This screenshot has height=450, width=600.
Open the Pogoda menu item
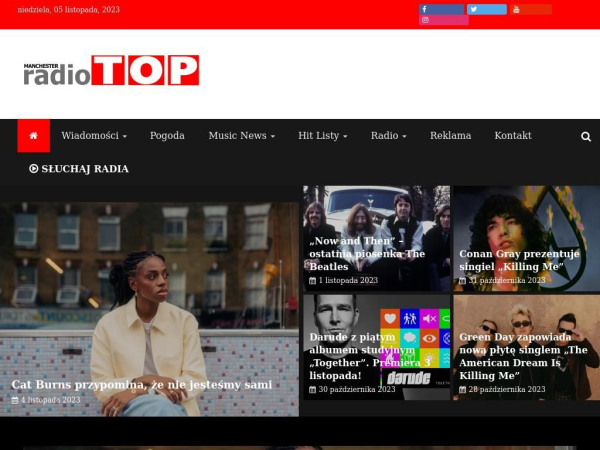click(167, 135)
